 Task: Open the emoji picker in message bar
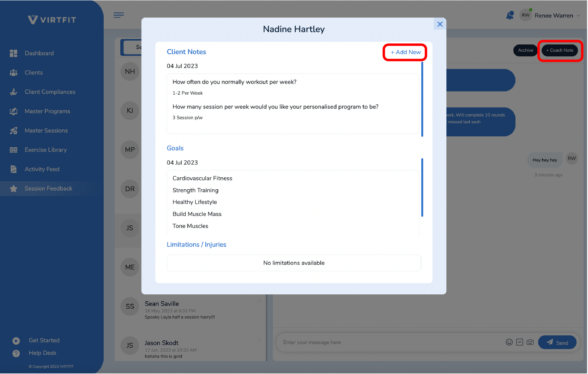click(x=509, y=342)
